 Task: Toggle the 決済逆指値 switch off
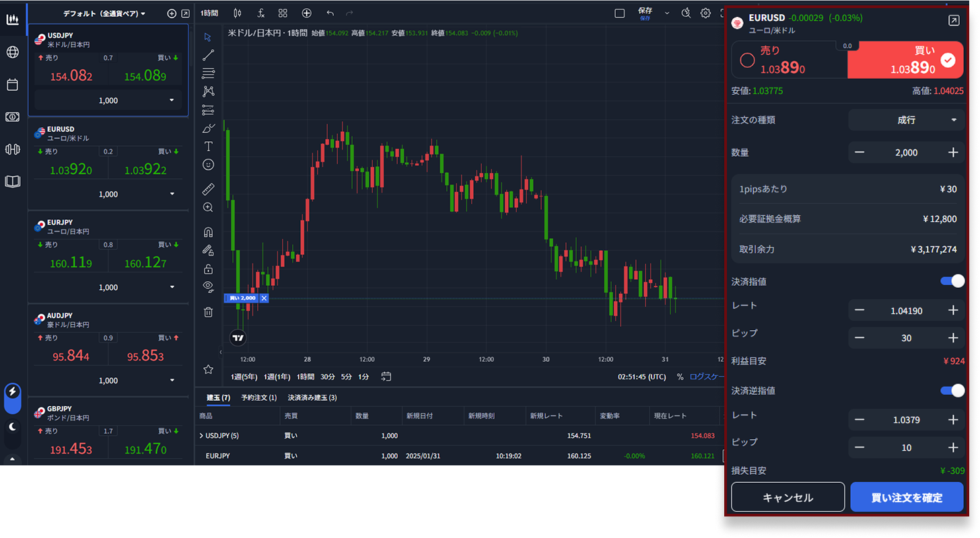952,391
